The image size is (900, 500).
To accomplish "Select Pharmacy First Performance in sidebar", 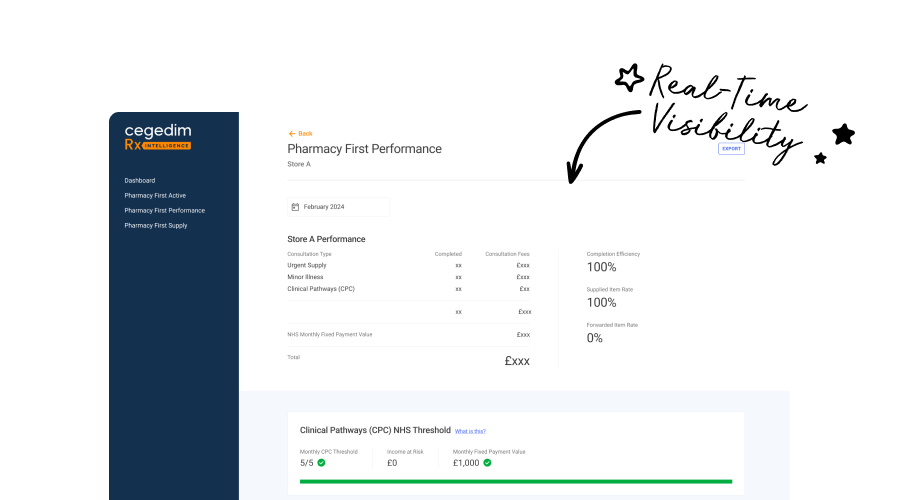I will (164, 211).
